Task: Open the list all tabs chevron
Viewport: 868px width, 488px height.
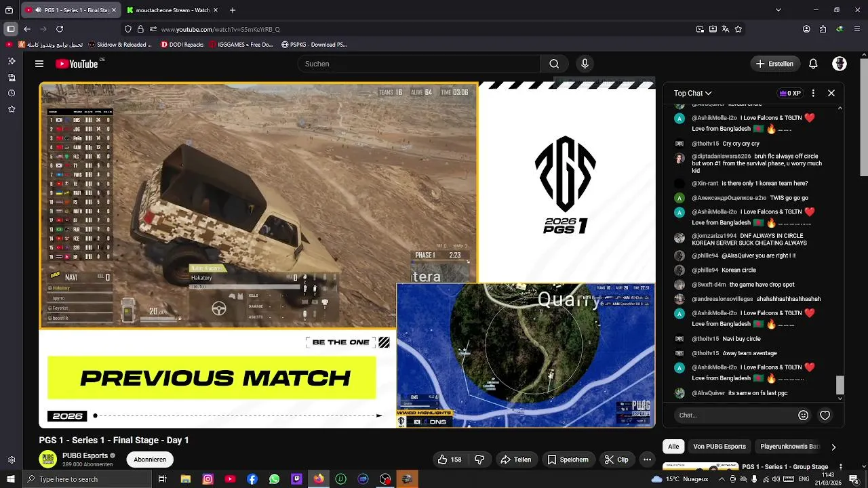Action: pyautogui.click(x=778, y=10)
